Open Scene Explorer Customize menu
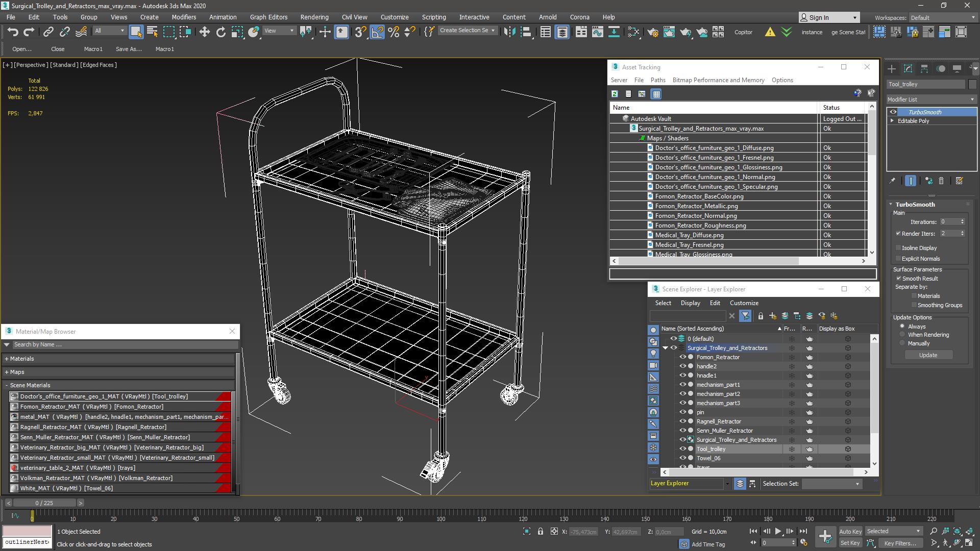Screen dimensions: 980x551 click(x=744, y=303)
